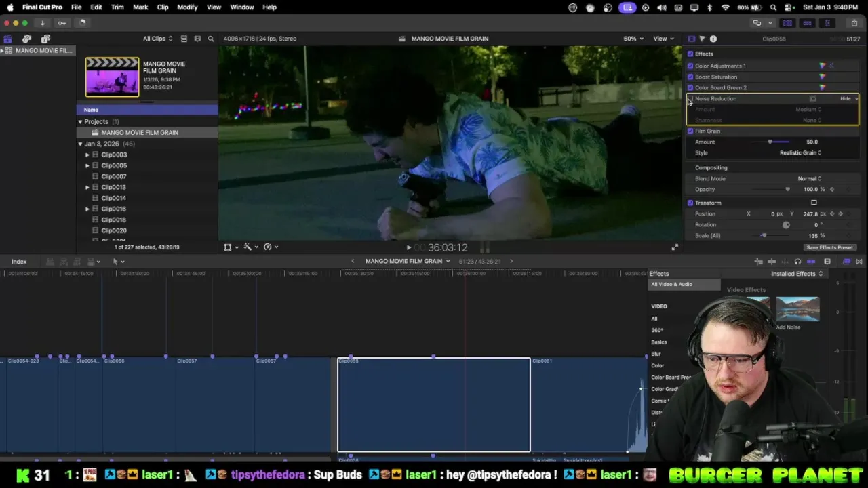Click Hide on Noise Reduction

point(845,98)
